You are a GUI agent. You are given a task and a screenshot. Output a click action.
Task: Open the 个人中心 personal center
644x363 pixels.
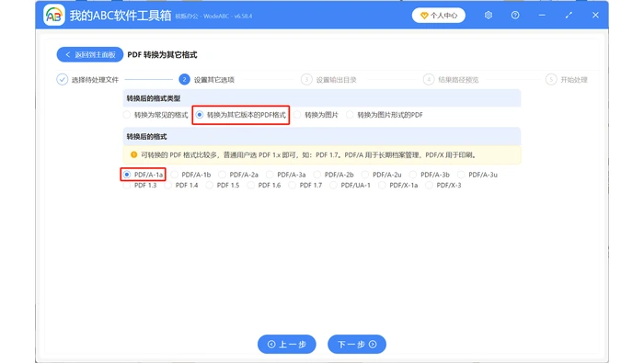tap(438, 16)
